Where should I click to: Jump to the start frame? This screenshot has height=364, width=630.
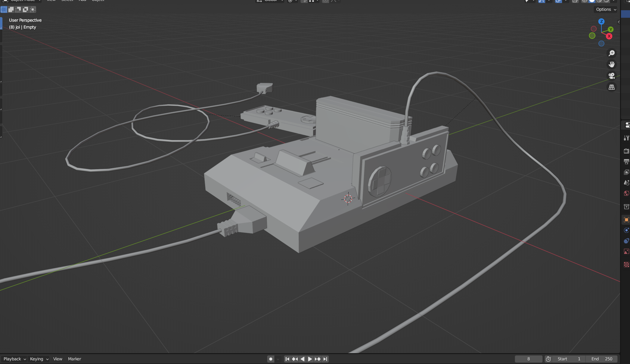tap(287, 359)
